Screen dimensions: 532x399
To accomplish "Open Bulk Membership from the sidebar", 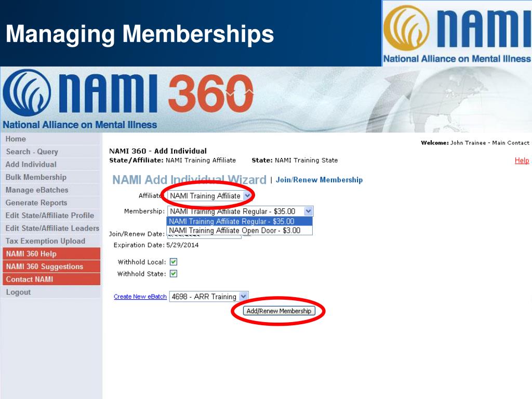I will point(36,177).
